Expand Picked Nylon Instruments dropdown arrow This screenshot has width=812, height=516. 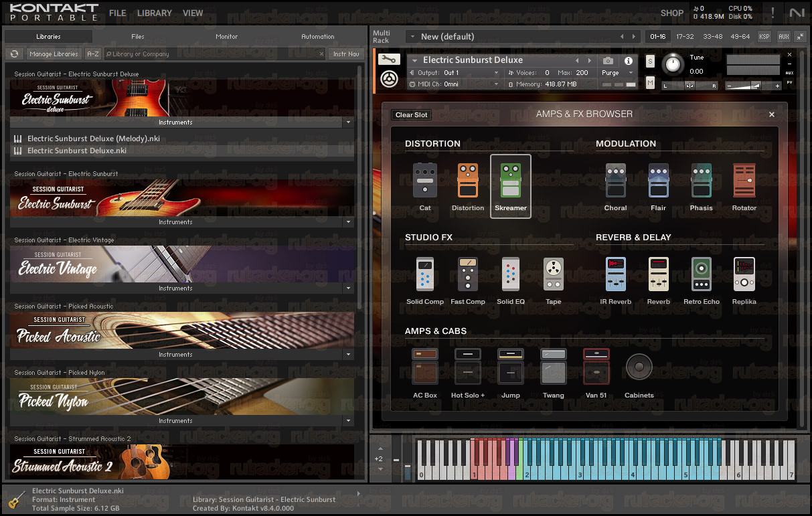click(347, 421)
